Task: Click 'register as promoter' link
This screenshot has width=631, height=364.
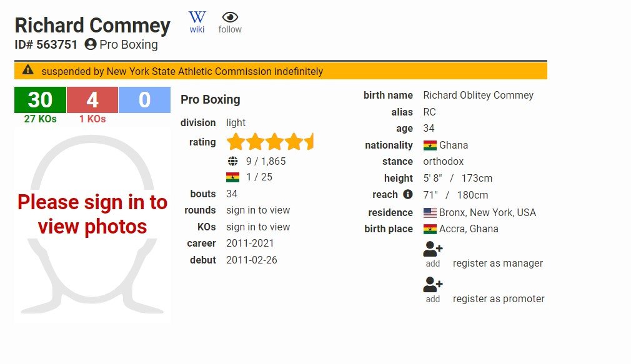Action: click(x=499, y=299)
